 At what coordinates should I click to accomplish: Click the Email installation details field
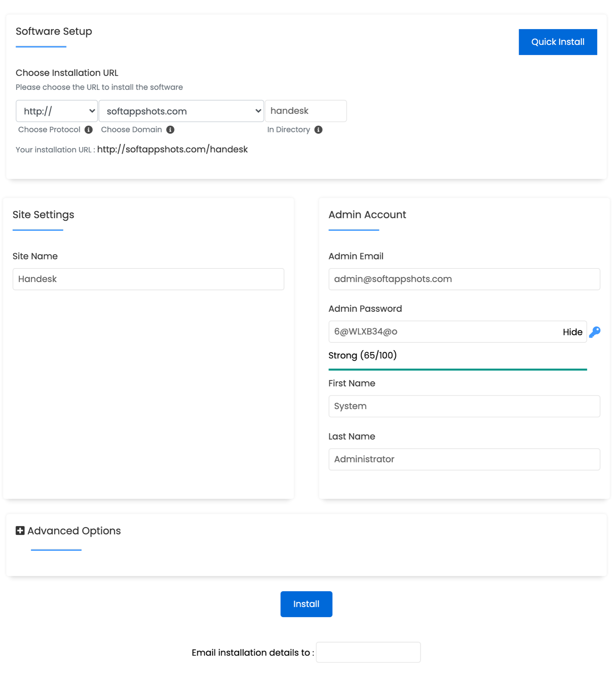click(x=368, y=652)
